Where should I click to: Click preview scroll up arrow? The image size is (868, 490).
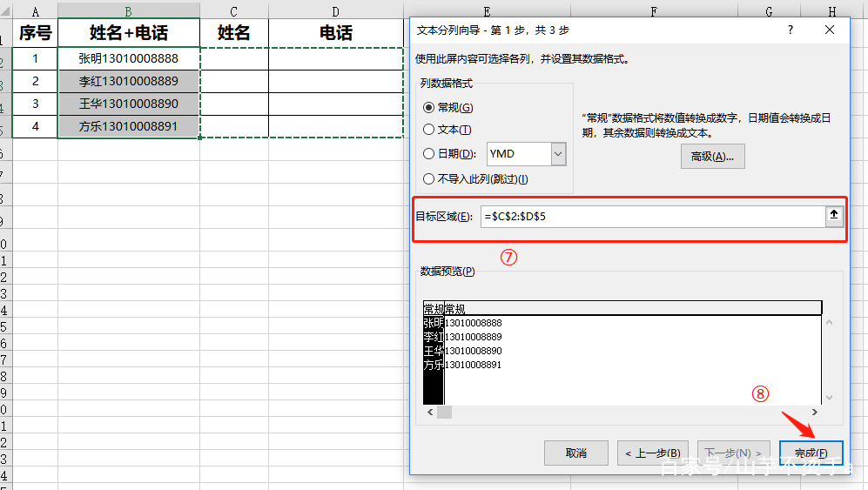click(x=829, y=322)
